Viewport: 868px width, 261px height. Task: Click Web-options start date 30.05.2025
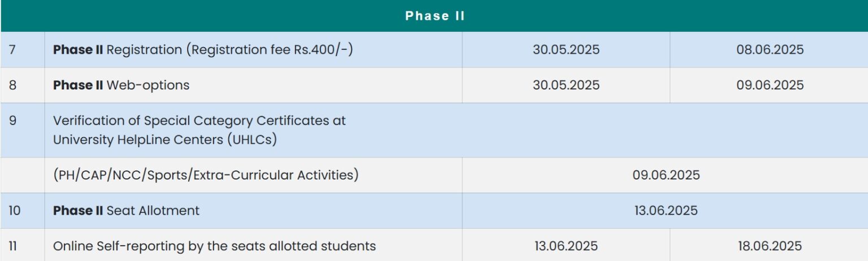click(x=566, y=85)
